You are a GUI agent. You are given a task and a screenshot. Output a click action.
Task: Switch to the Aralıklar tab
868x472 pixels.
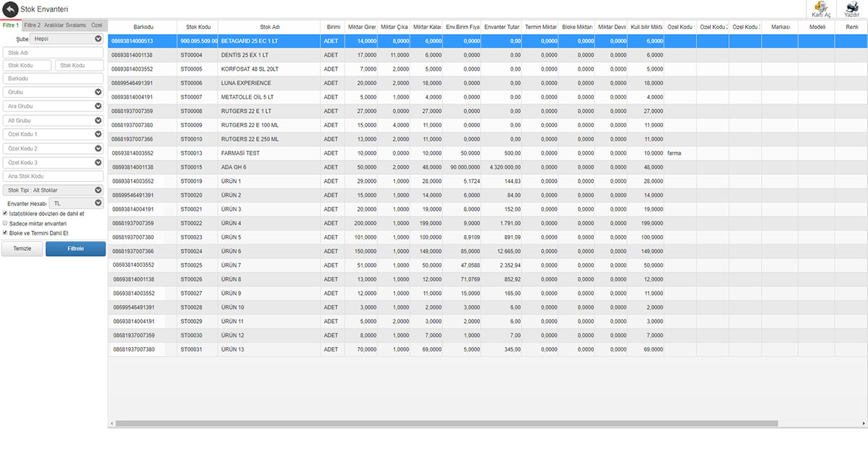54,25
